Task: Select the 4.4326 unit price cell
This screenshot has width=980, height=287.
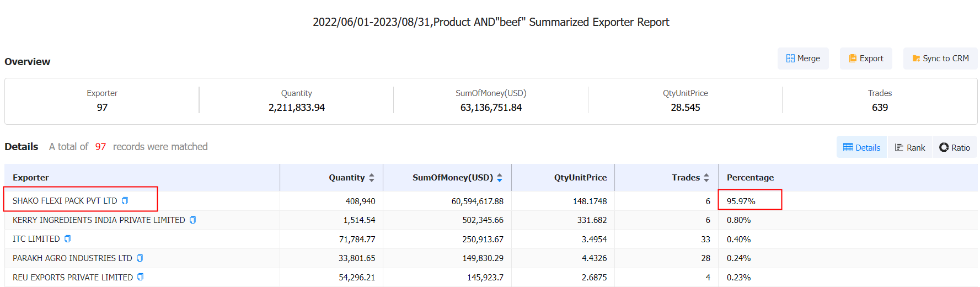Action: [594, 258]
